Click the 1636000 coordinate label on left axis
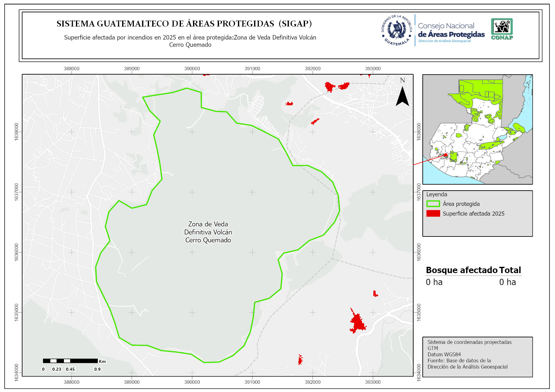The width and height of the screenshot is (555, 392). 16,252
